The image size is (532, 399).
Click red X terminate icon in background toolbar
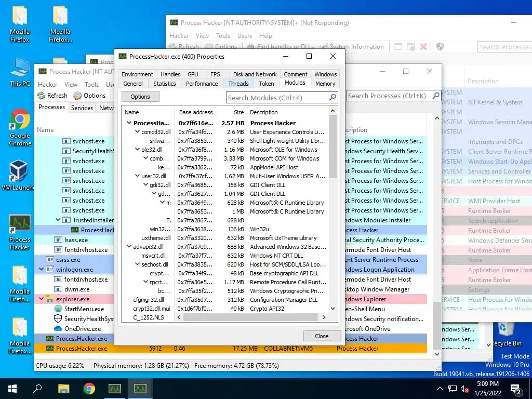point(423,46)
